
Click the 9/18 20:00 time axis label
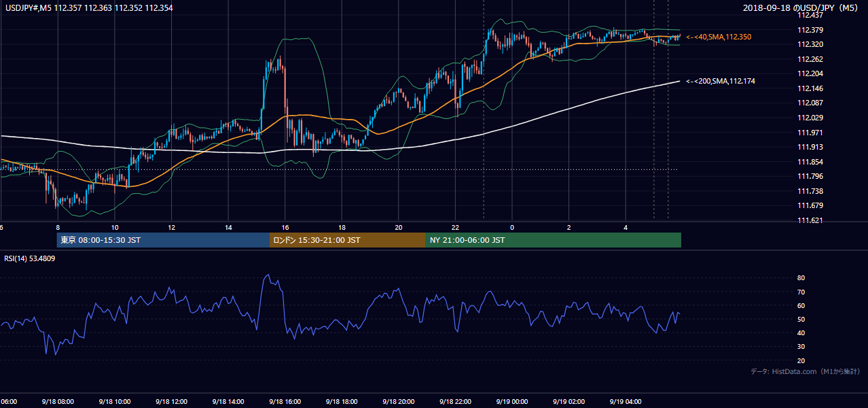(x=398, y=401)
